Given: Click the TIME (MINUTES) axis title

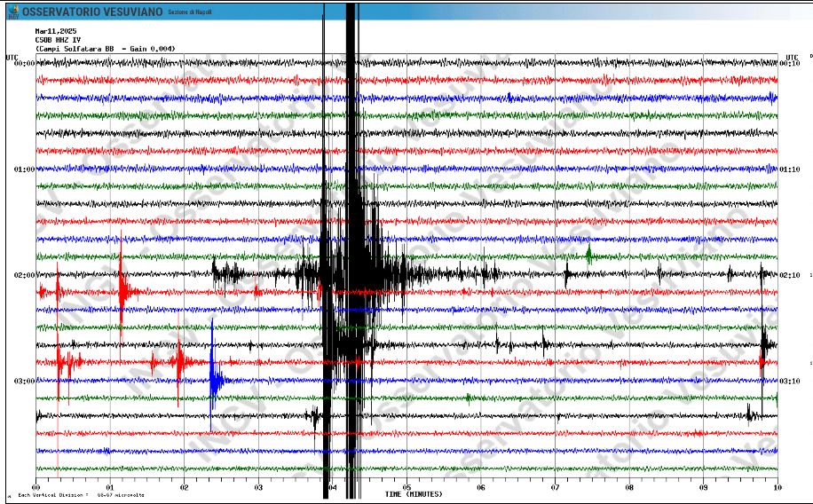Looking at the screenshot, I should pos(414,494).
